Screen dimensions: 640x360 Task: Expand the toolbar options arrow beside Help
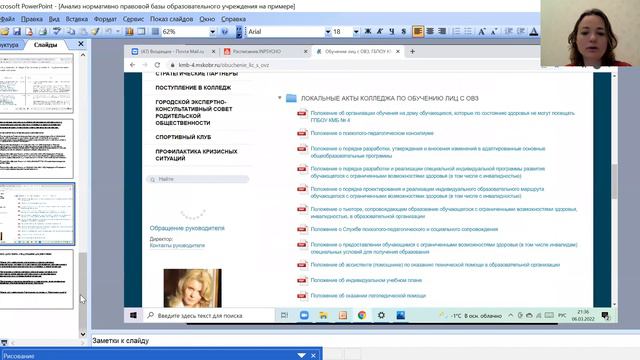[x=239, y=31]
